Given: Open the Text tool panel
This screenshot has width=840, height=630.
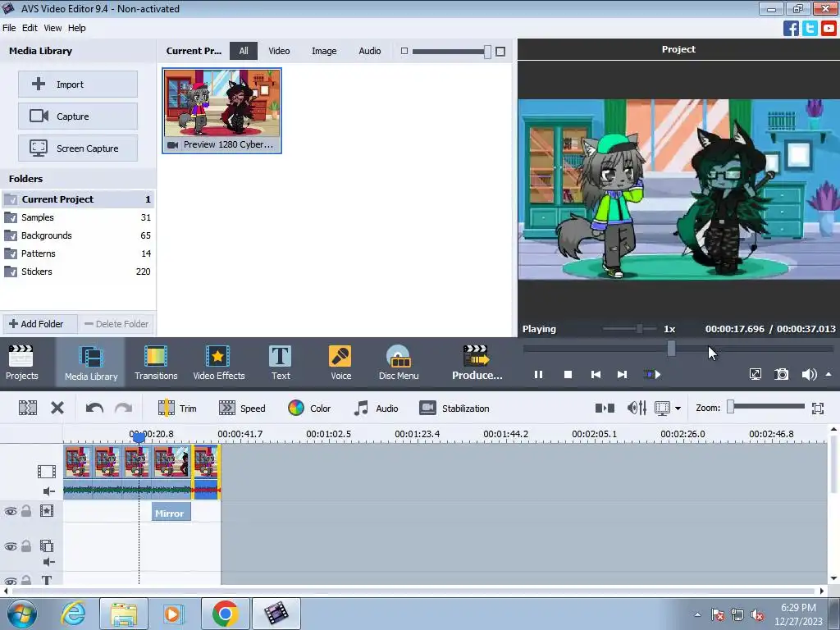Looking at the screenshot, I should 281,363.
